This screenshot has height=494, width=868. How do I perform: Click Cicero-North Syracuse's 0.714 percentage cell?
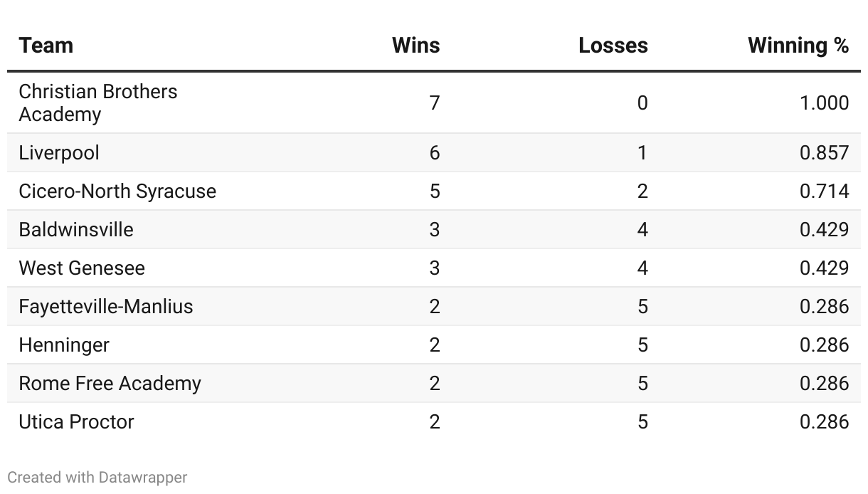[x=824, y=191]
